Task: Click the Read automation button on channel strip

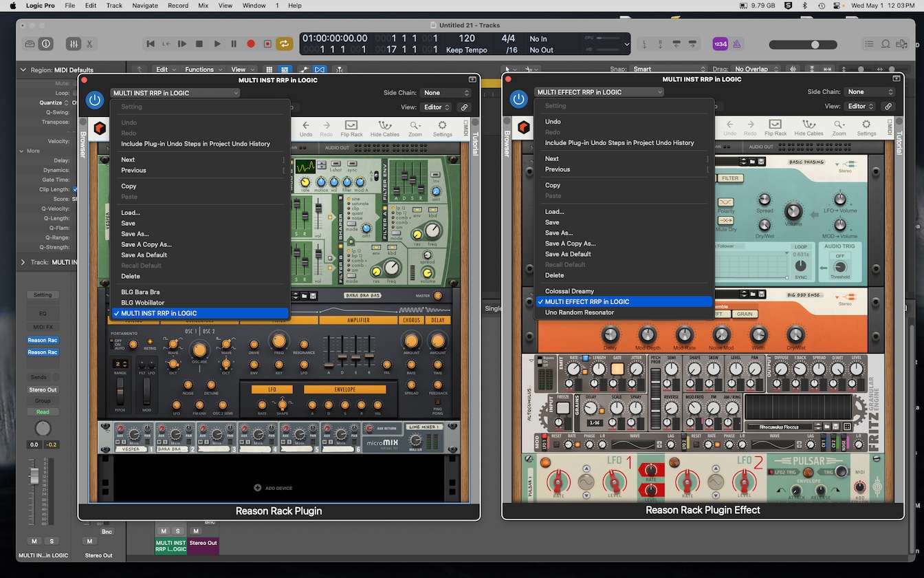Action: coord(43,411)
